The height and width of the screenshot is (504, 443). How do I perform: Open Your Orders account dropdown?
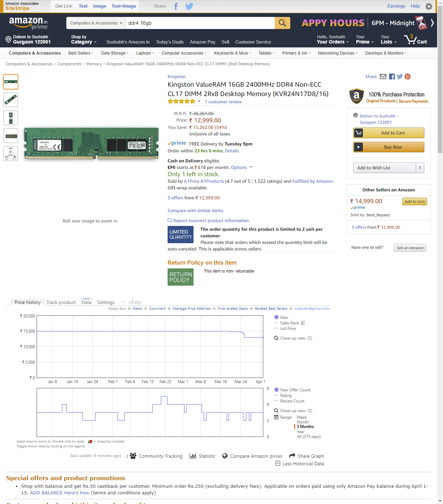(x=333, y=39)
